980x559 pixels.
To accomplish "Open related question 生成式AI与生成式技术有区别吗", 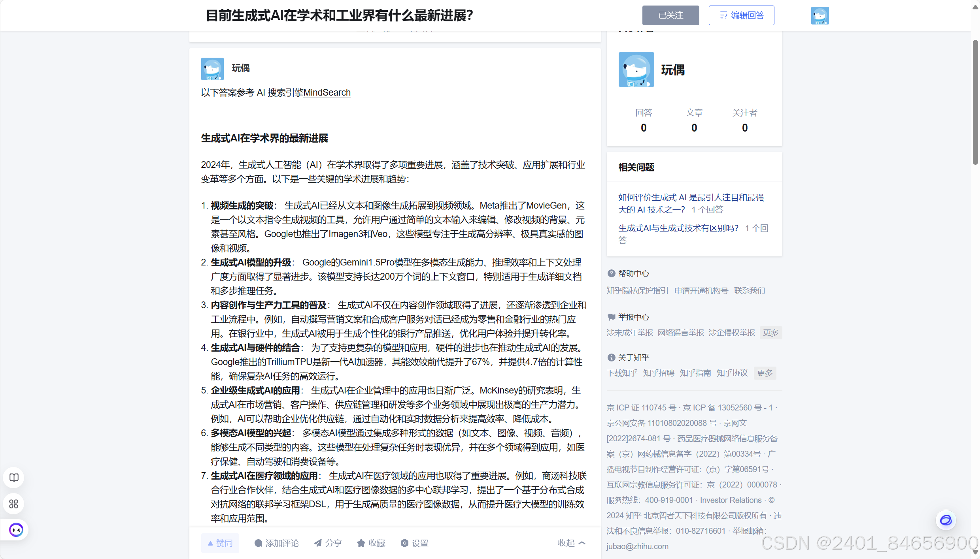I will tap(678, 228).
